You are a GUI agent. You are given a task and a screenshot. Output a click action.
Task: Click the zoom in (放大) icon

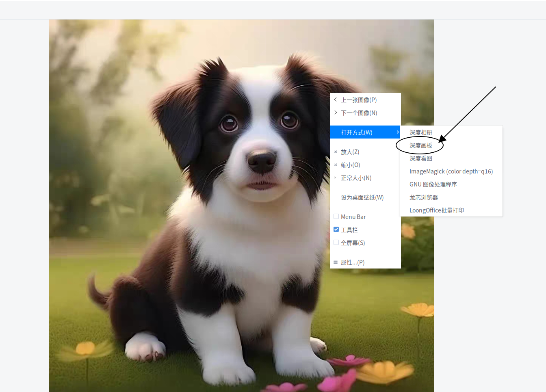pyautogui.click(x=336, y=152)
